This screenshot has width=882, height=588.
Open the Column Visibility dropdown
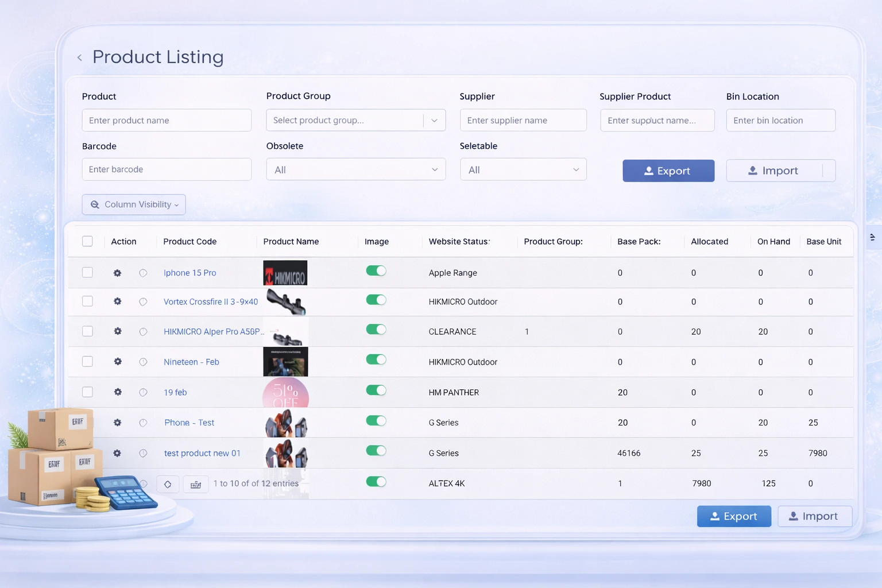click(134, 204)
